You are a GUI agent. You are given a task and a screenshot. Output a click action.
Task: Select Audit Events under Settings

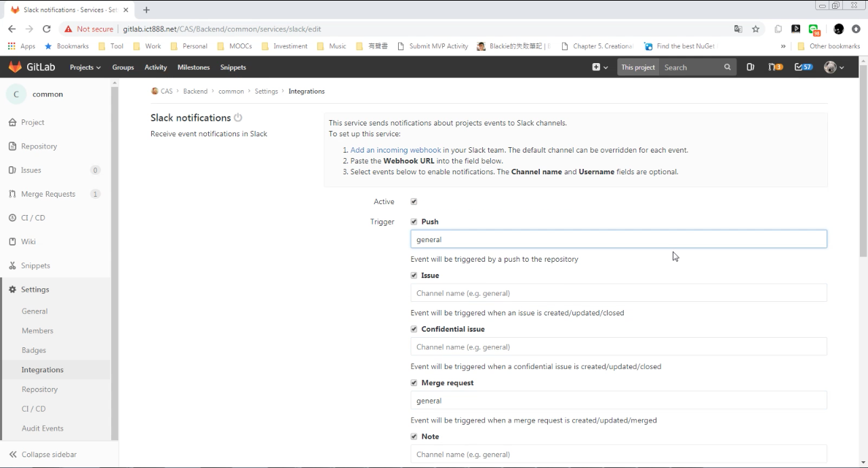(x=43, y=429)
